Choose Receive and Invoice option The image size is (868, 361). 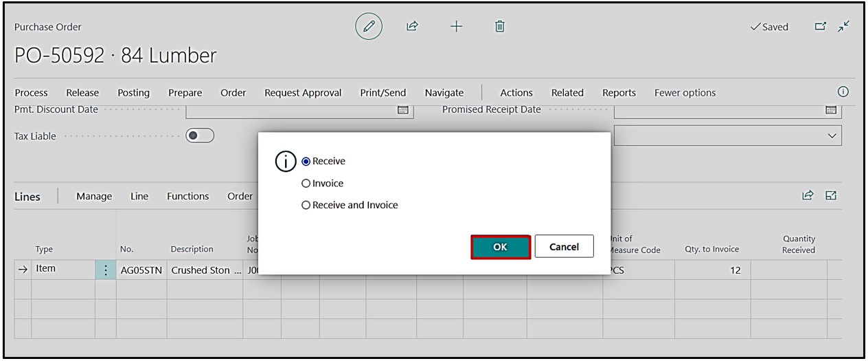click(306, 206)
